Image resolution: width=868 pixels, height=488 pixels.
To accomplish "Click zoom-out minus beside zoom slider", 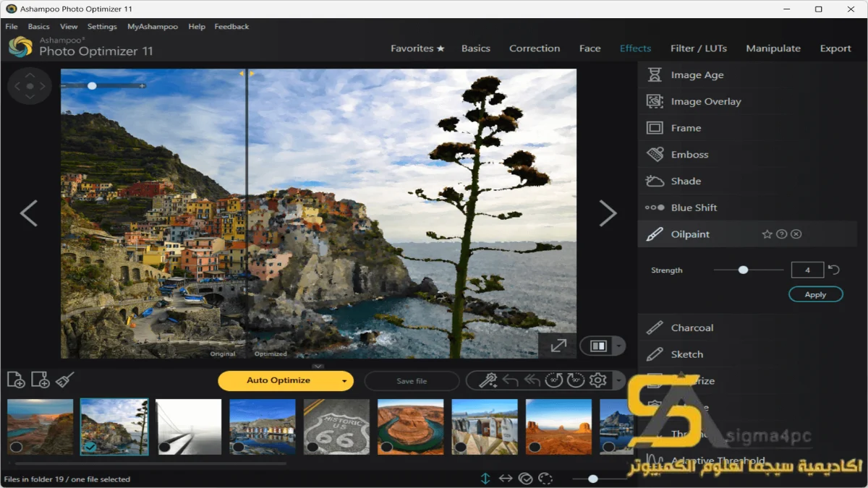I will coord(64,86).
